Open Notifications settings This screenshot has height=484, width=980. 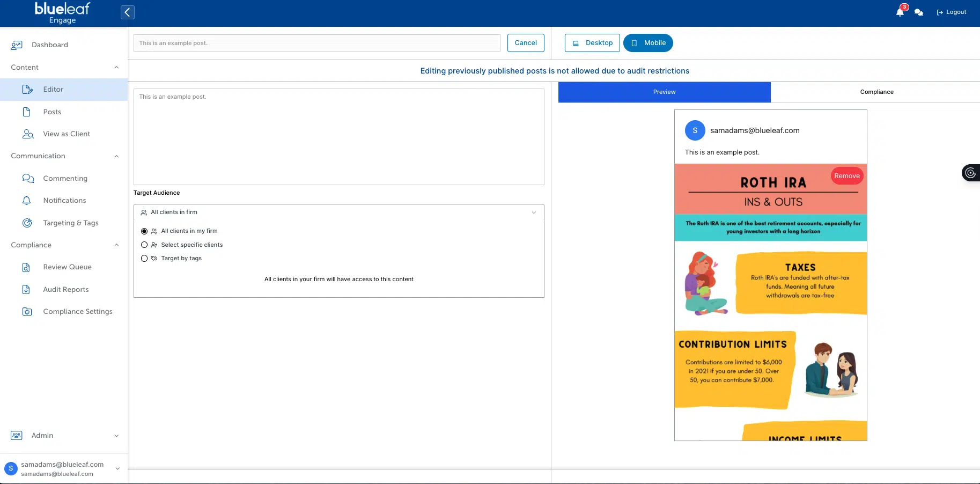(64, 200)
